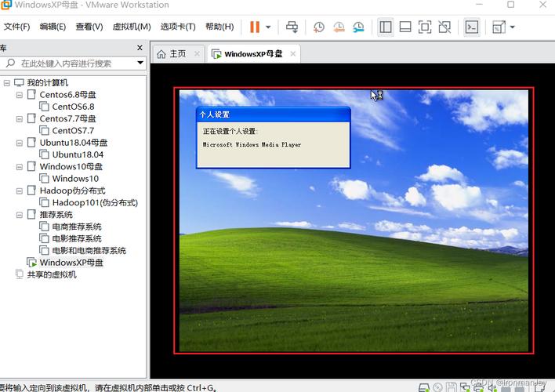Click the hard disk status bar icon
This screenshot has height=392, width=555.
tap(423, 388)
